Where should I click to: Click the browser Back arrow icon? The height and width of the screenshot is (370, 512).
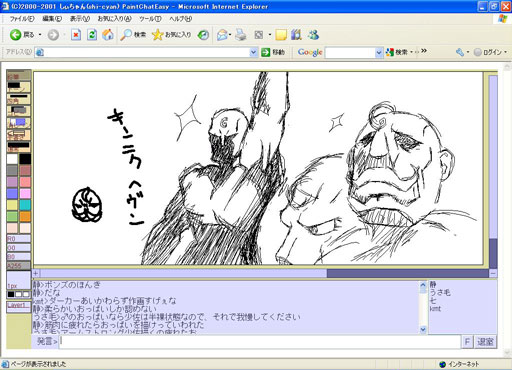pyautogui.click(x=15, y=35)
